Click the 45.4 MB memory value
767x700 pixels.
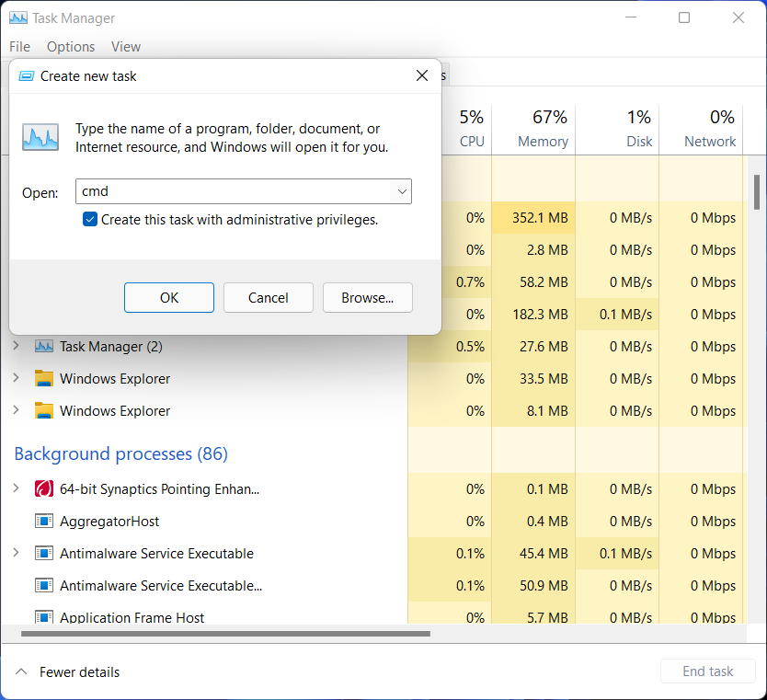544,554
